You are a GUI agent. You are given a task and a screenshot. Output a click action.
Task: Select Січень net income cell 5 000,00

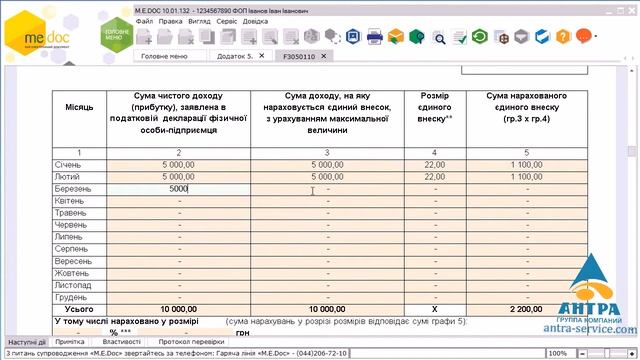pyautogui.click(x=178, y=165)
